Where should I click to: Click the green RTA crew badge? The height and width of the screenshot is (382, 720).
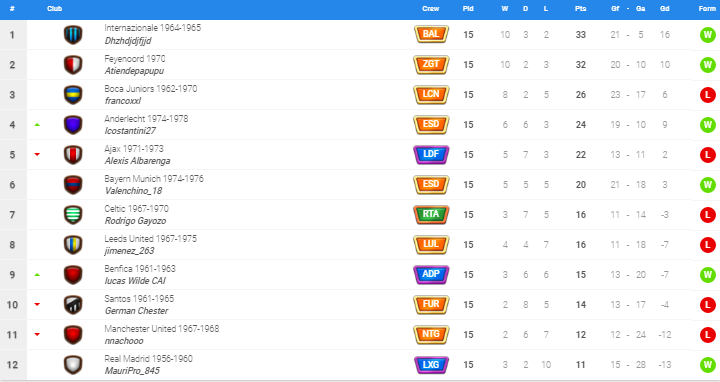tap(431, 214)
